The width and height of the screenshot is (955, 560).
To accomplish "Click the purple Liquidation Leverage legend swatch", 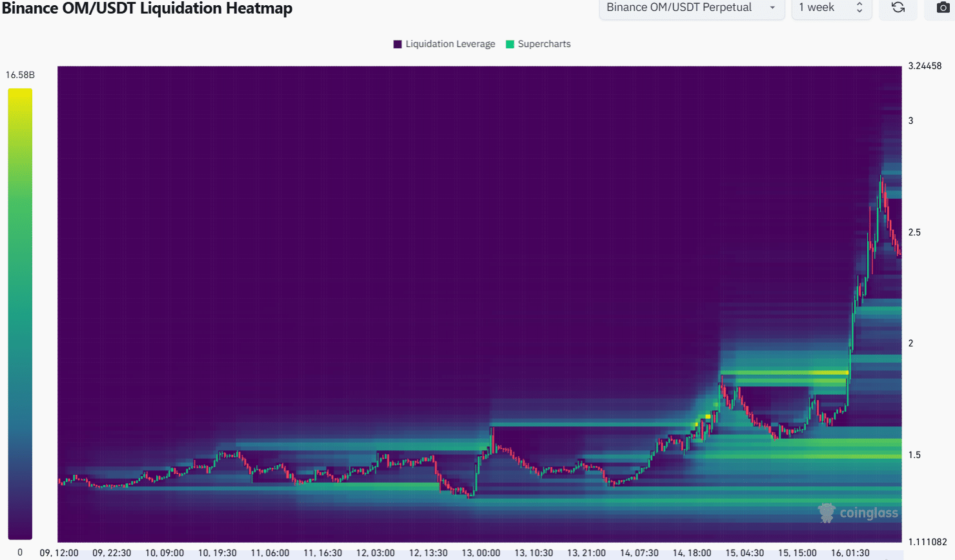I will [398, 44].
